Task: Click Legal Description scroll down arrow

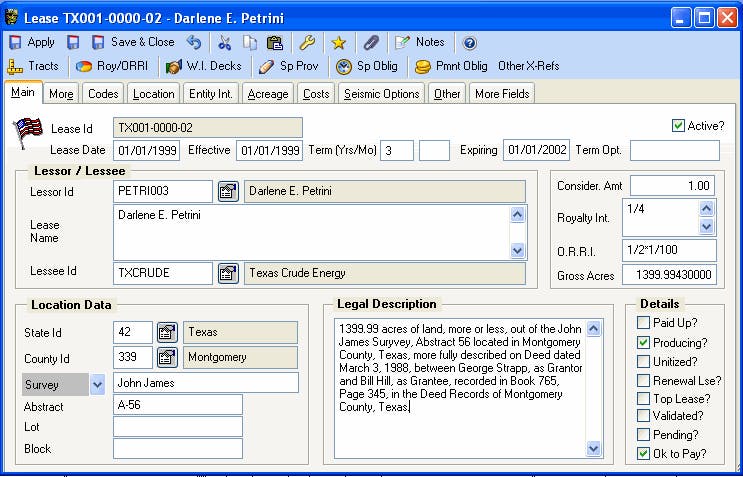Action: pos(593,448)
